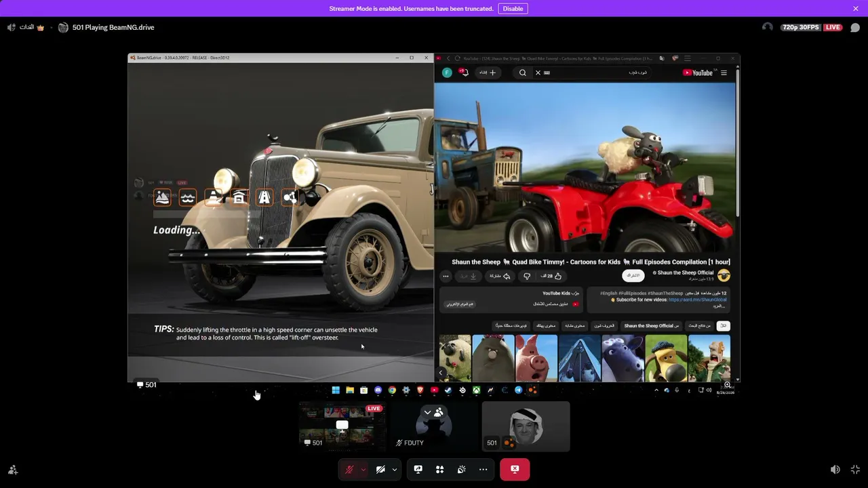Screen dimensions: 868x488
Task: Select 'Shaun the Sheep Official' filter chip
Action: coord(651,326)
